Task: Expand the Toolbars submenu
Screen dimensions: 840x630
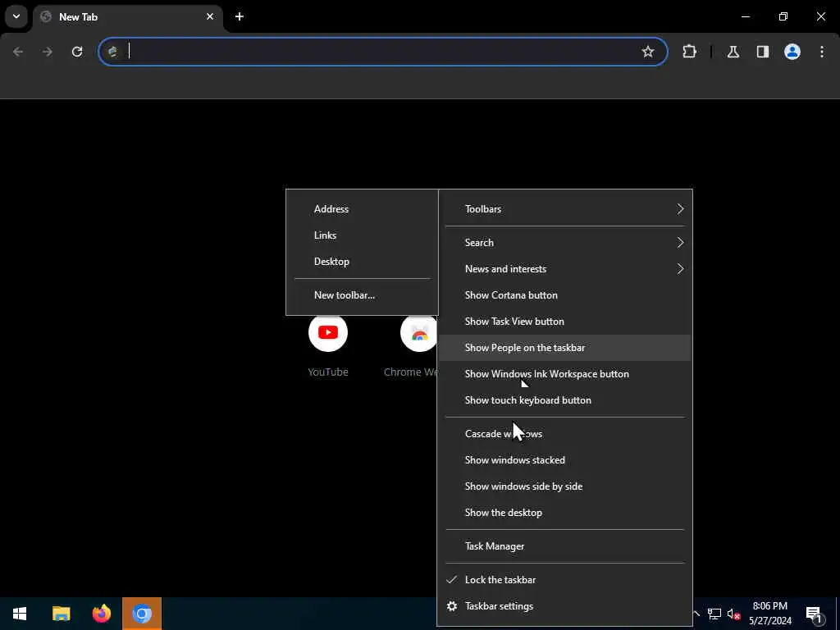Action: click(565, 209)
